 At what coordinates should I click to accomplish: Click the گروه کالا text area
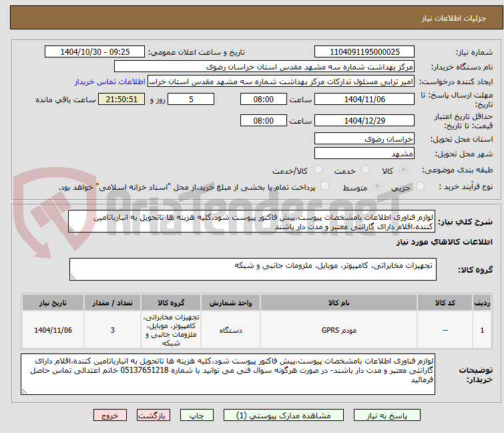coord(252,269)
